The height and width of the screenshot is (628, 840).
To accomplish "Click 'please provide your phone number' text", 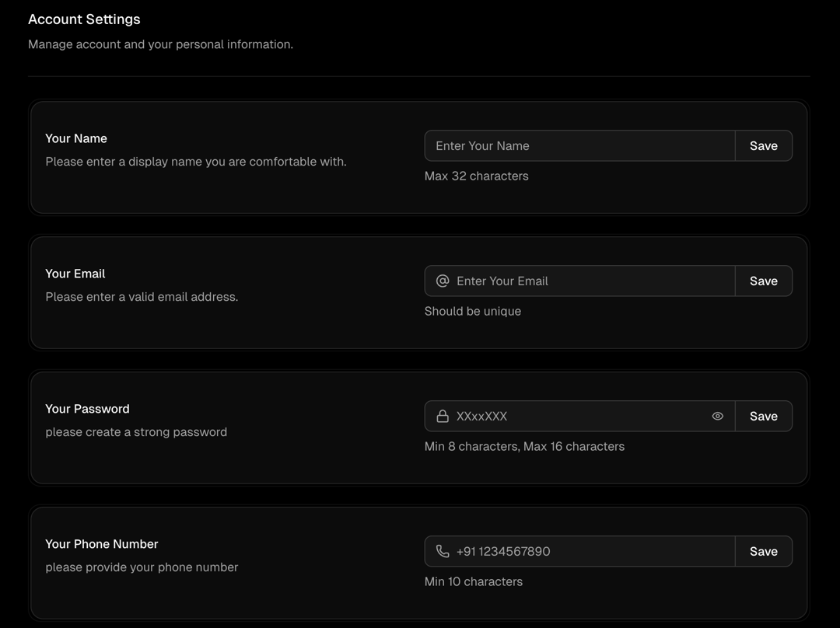I will pyautogui.click(x=142, y=567).
